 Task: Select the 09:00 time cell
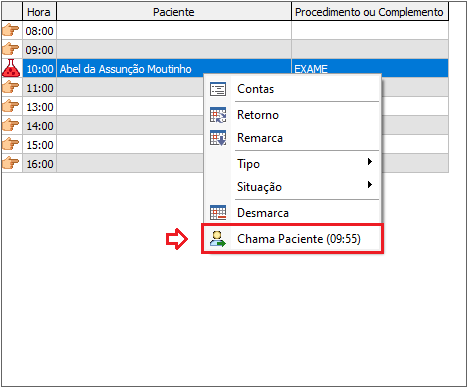pos(39,50)
